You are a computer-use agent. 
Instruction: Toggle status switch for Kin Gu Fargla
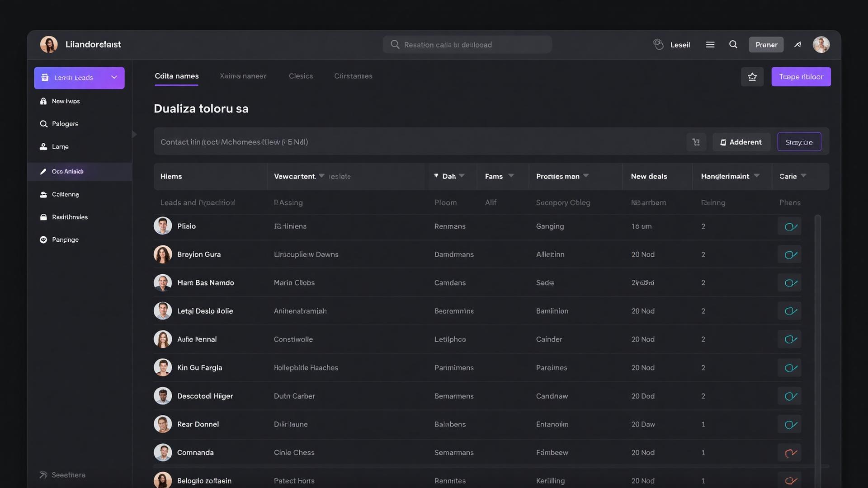(x=790, y=368)
